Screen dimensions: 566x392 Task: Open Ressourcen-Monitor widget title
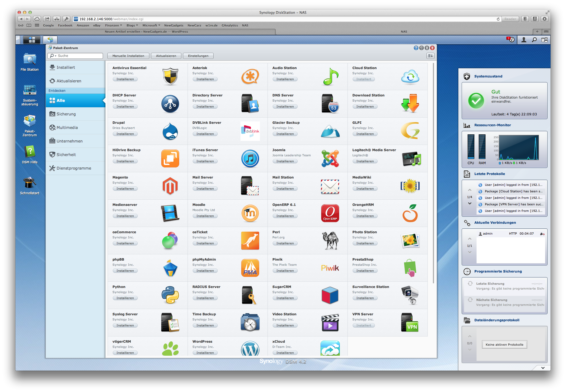(492, 125)
